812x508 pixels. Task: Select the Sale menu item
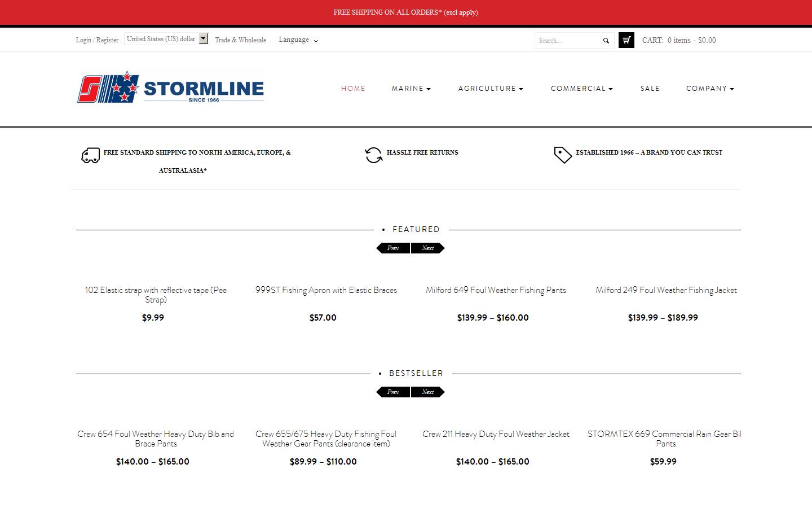pyautogui.click(x=650, y=89)
